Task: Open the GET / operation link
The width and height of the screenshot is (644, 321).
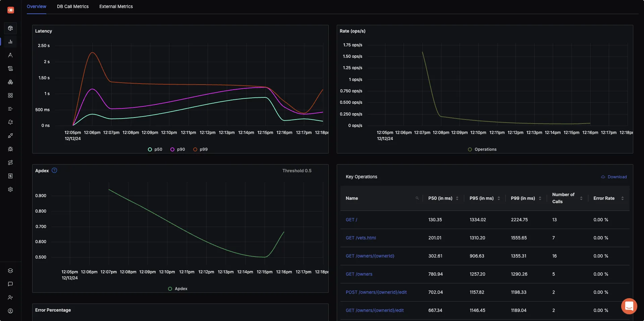Action: [352, 220]
